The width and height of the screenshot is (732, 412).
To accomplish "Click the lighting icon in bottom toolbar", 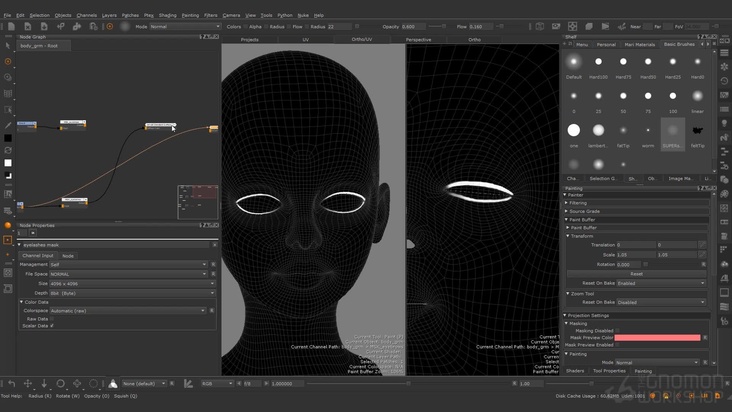I will click(x=114, y=383).
